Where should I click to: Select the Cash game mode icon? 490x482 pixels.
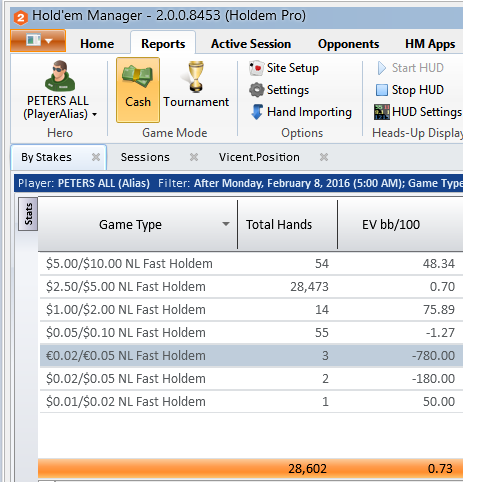tap(138, 77)
